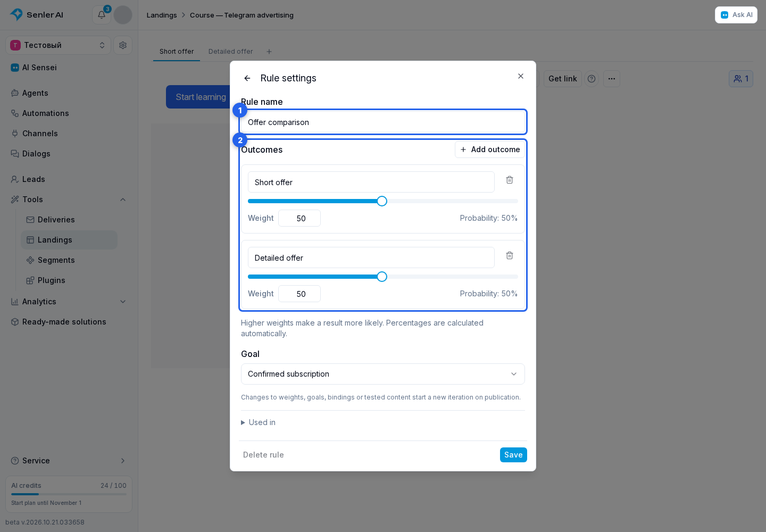Click the Get link button
The height and width of the screenshot is (532, 766).
click(x=563, y=79)
